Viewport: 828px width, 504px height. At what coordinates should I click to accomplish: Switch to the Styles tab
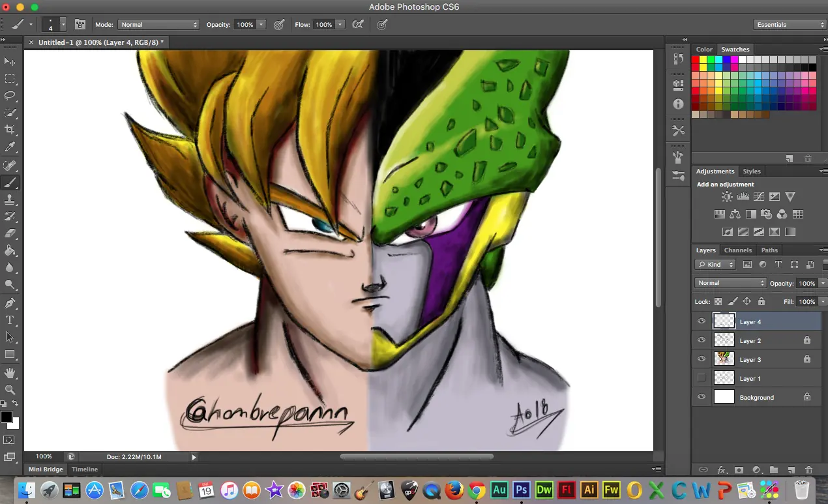752,171
